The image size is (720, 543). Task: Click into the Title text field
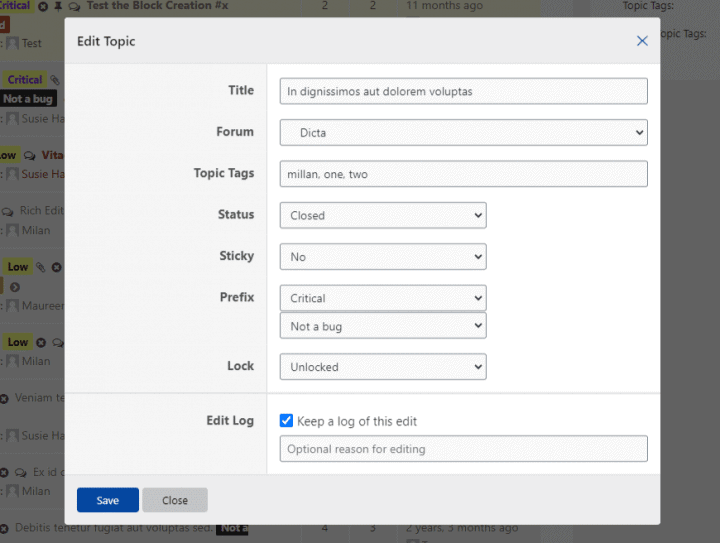pyautogui.click(x=463, y=91)
